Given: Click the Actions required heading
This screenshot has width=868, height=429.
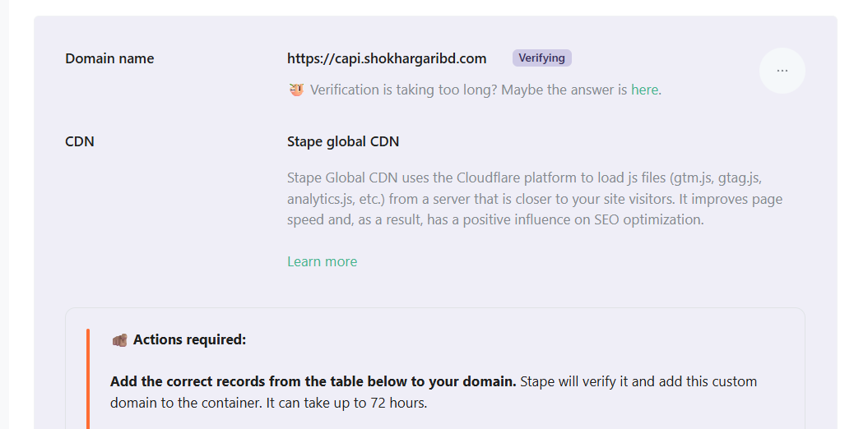Looking at the screenshot, I should [189, 339].
